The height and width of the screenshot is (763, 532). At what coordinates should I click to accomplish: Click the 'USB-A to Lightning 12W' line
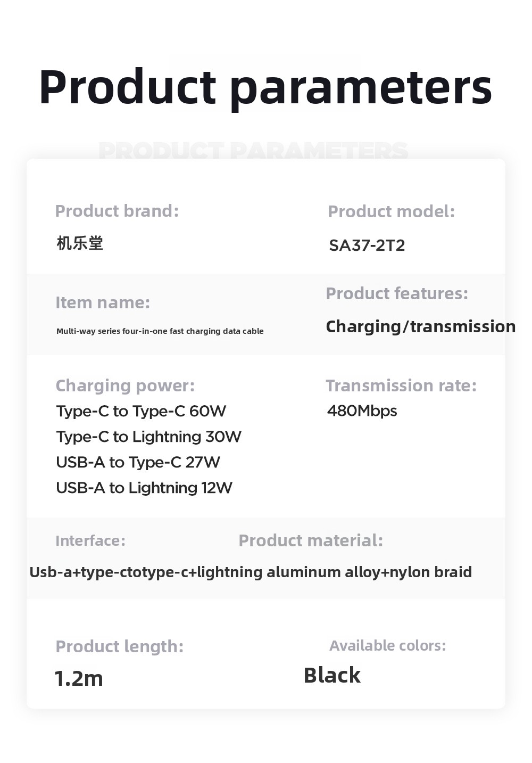(x=144, y=488)
